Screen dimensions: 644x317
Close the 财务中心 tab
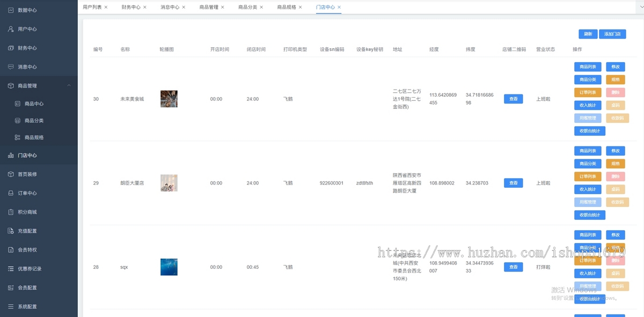coord(145,7)
